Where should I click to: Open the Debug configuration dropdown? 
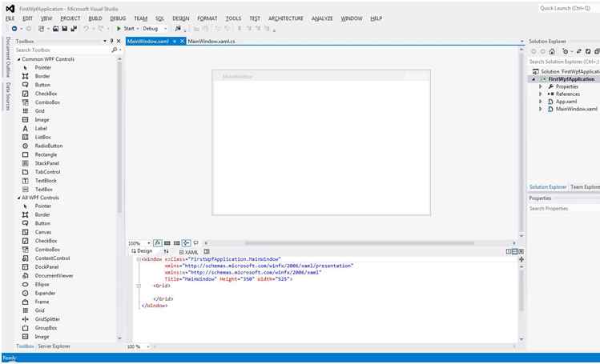click(x=165, y=29)
